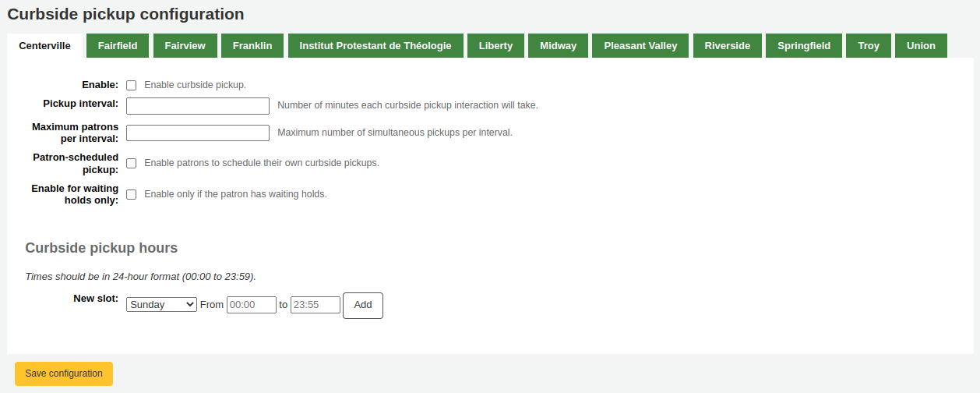This screenshot has height=393, width=980.
Task: Select the Union tab
Action: 921,46
